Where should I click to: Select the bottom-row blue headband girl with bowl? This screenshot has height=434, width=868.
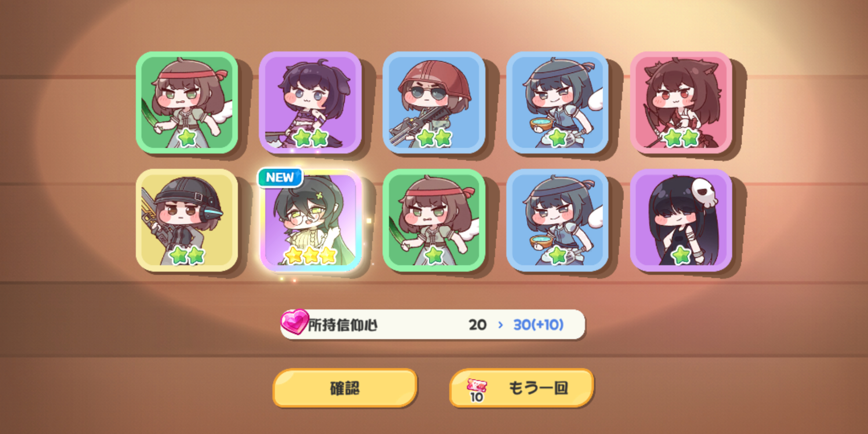557,220
